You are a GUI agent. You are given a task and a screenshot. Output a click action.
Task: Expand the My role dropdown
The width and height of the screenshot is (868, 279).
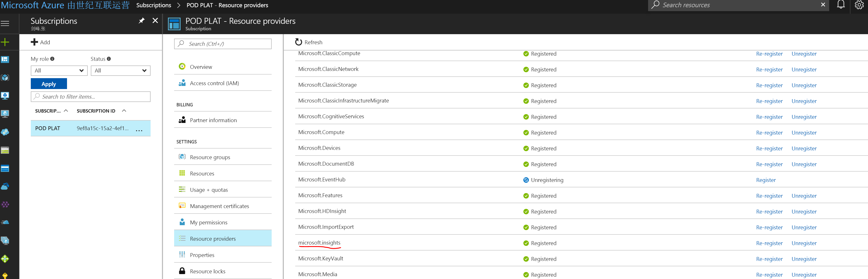pyautogui.click(x=59, y=70)
